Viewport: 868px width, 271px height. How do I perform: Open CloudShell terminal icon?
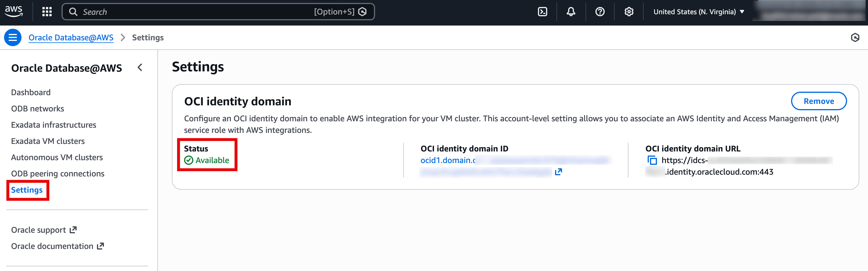coord(543,12)
